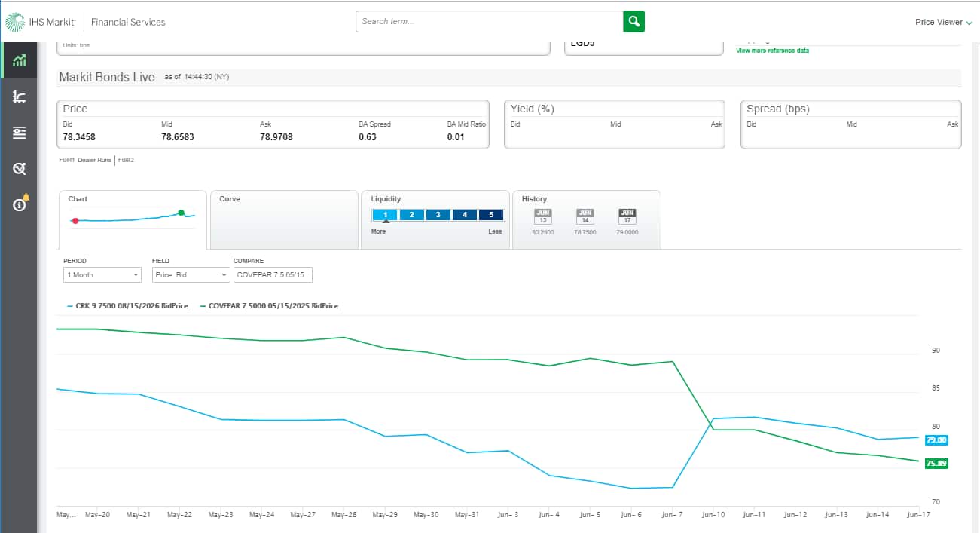Open the chart analytics sidebar icon
This screenshot has width=980, height=533.
point(20,61)
